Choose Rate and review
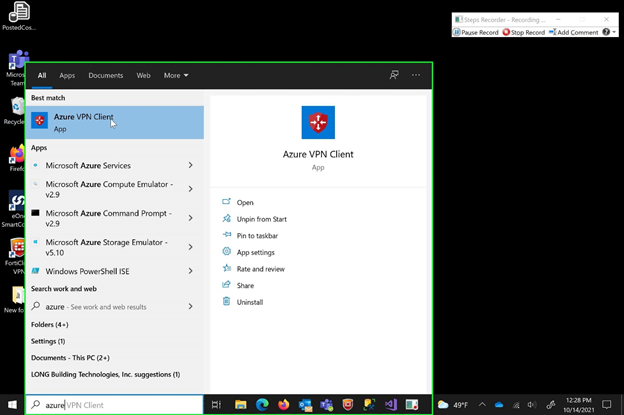Image resolution: width=624 pixels, height=415 pixels. pyautogui.click(x=261, y=269)
